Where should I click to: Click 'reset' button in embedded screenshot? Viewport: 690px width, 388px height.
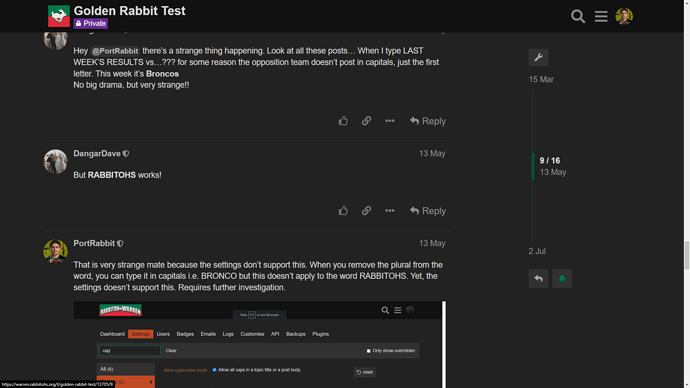pos(365,372)
